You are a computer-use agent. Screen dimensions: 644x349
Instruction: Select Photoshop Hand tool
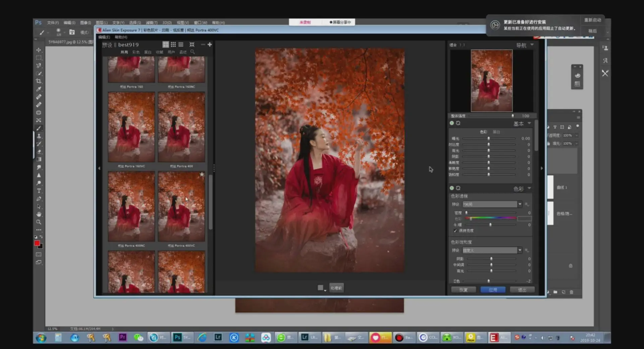39,214
